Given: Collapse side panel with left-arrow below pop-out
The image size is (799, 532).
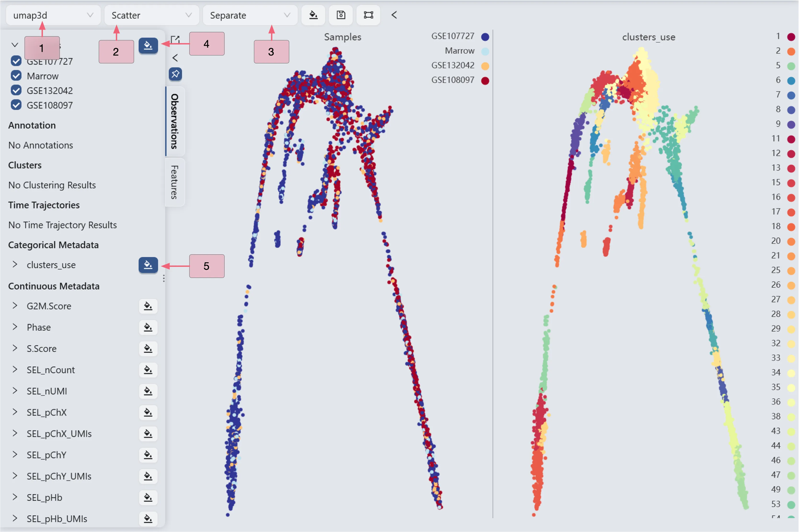Looking at the screenshot, I should tap(175, 58).
